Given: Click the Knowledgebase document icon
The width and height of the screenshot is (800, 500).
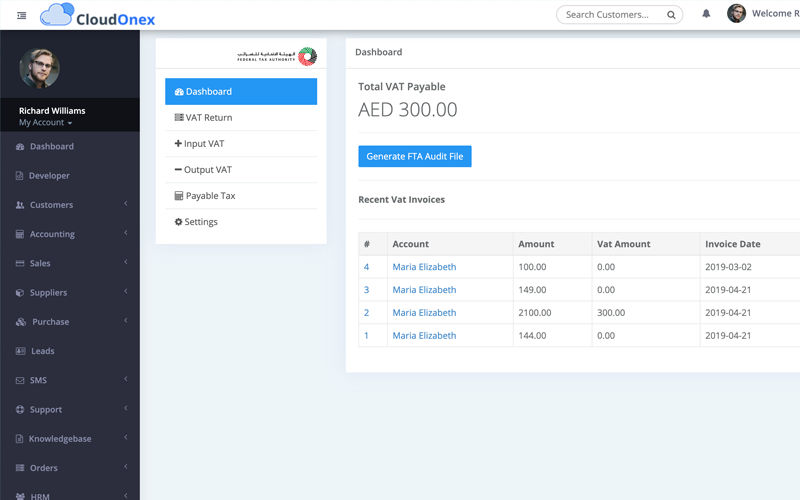Looking at the screenshot, I should click(x=19, y=439).
